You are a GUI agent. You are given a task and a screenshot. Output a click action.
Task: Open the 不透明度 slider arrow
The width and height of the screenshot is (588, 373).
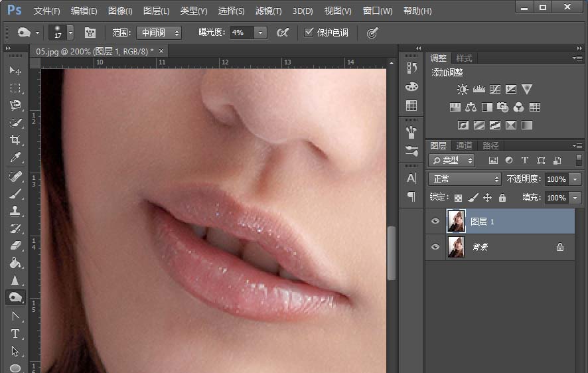click(575, 179)
